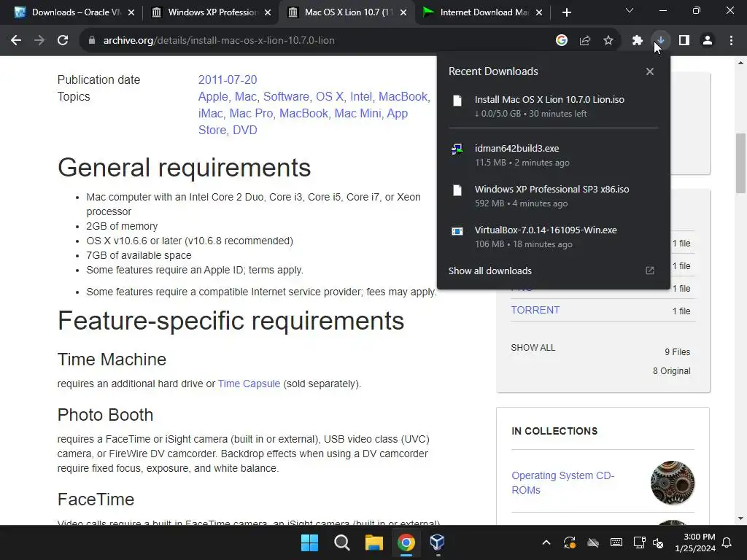Image resolution: width=747 pixels, height=560 pixels.
Task: Open the touch keyboard tray icon
Action: tap(616, 542)
